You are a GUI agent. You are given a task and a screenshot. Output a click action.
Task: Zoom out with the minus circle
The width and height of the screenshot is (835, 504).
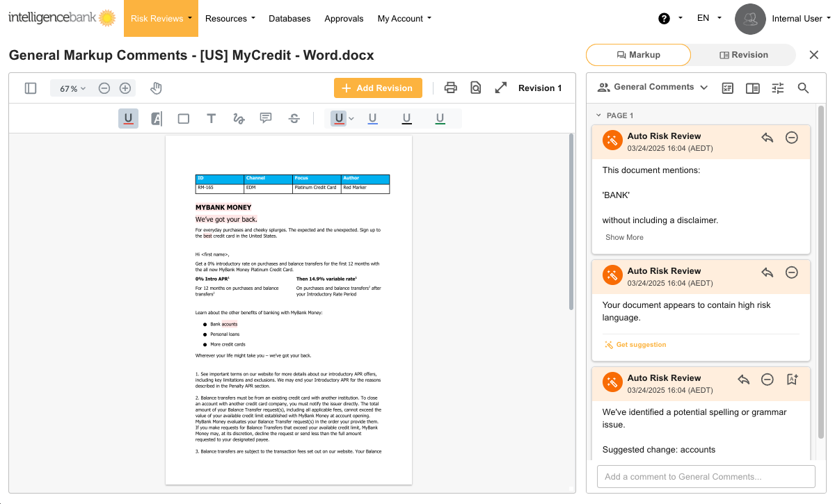pos(104,88)
